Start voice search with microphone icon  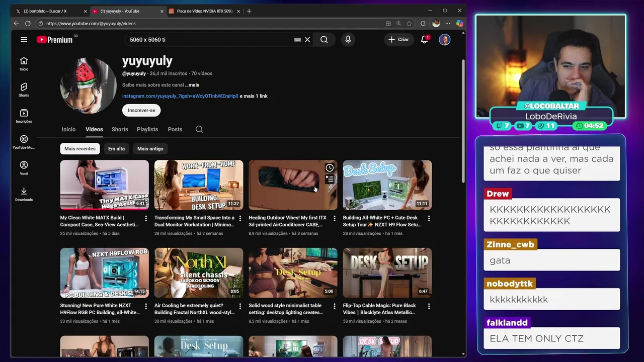pyautogui.click(x=348, y=40)
